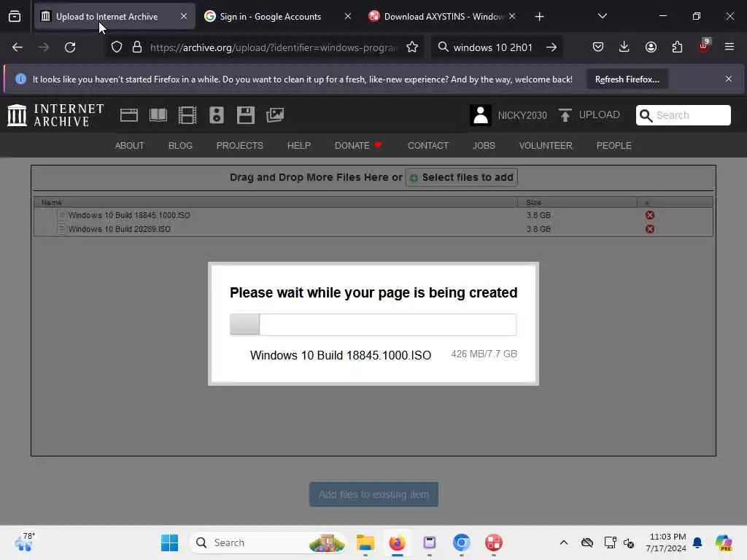
Task: Bookmark this page with star icon
Action: (x=412, y=47)
